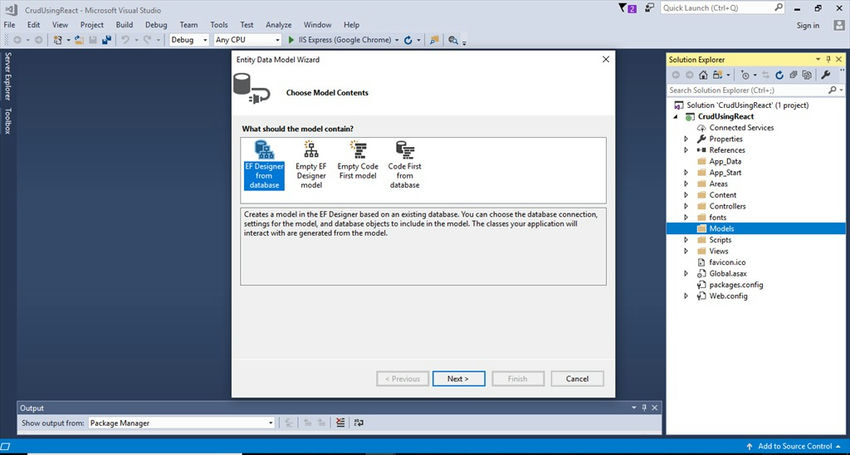Open Output panel window options dropdown arrow
Viewport: 850px width, 455px height.
tap(634, 408)
